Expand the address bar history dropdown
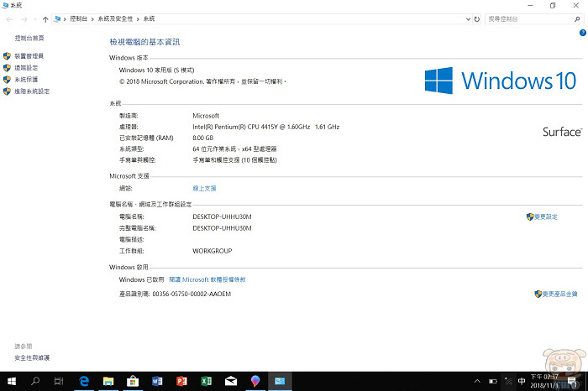Viewport: 588px width, 391px height. 468,19
